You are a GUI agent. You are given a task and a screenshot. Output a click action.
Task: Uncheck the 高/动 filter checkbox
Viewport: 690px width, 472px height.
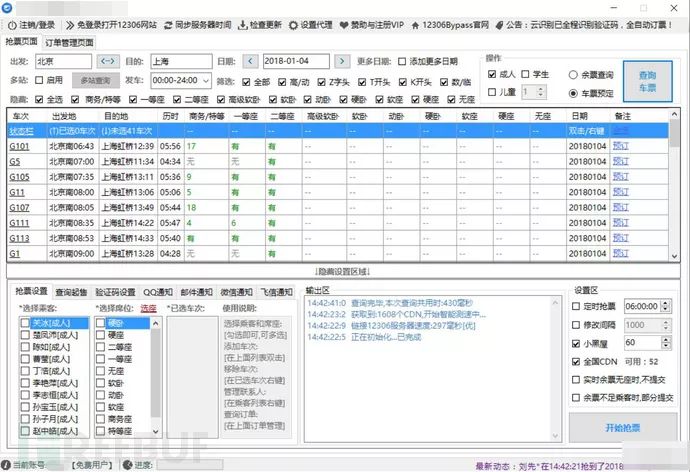click(282, 82)
